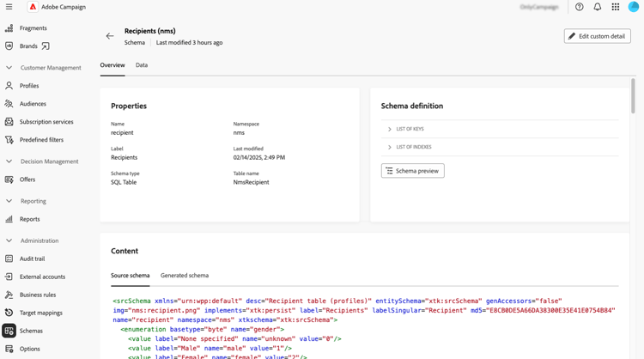Open the apps grid switcher
The image size is (644, 359).
coord(616,7)
